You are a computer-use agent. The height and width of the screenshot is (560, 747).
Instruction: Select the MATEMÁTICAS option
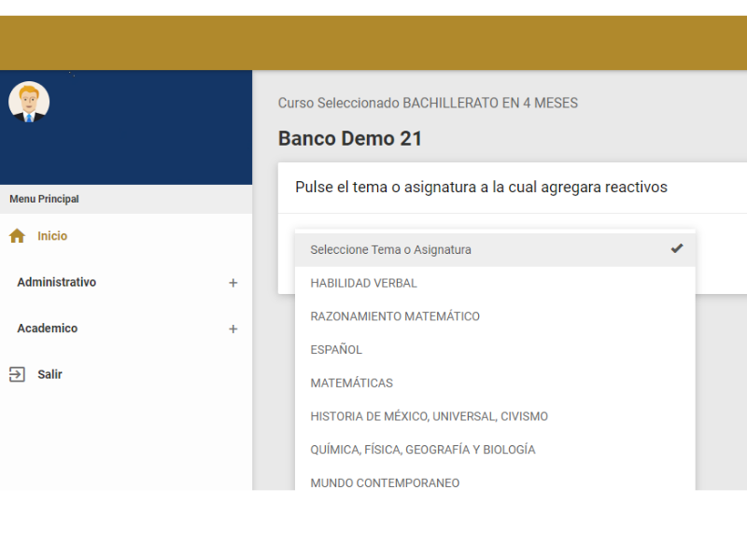(x=351, y=383)
